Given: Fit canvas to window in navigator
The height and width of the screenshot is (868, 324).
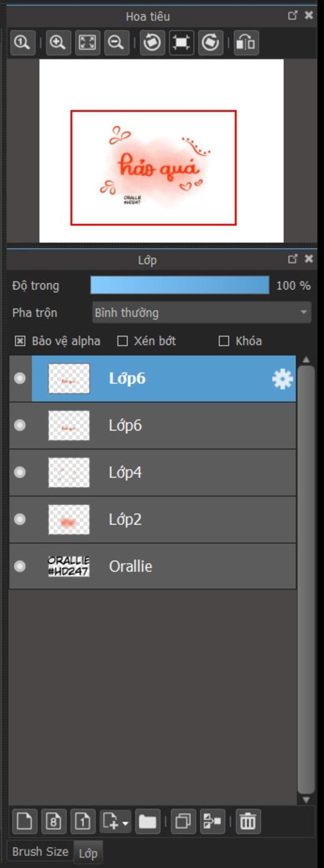Looking at the screenshot, I should click(87, 43).
